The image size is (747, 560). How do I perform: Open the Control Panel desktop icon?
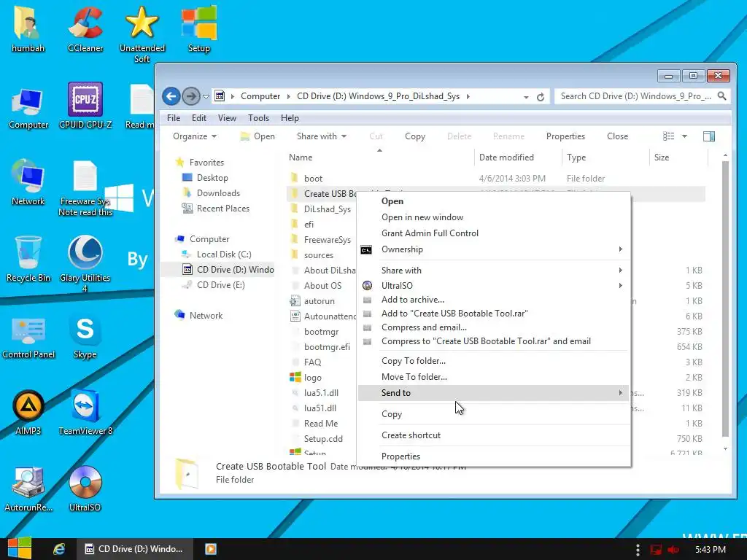(28, 337)
